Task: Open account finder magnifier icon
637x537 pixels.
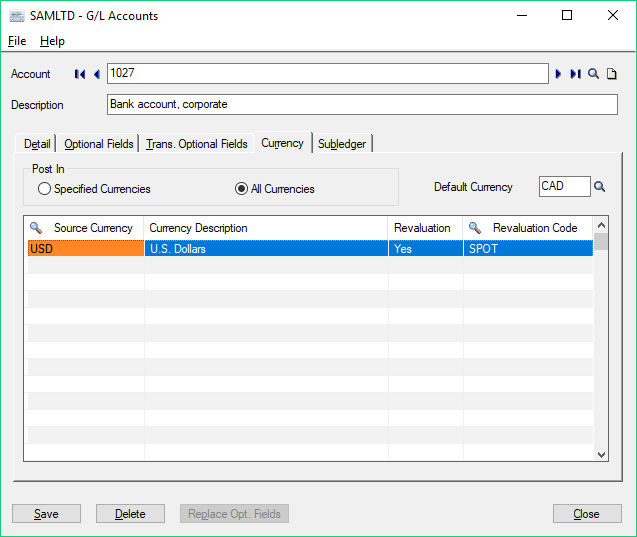Action: (x=593, y=74)
